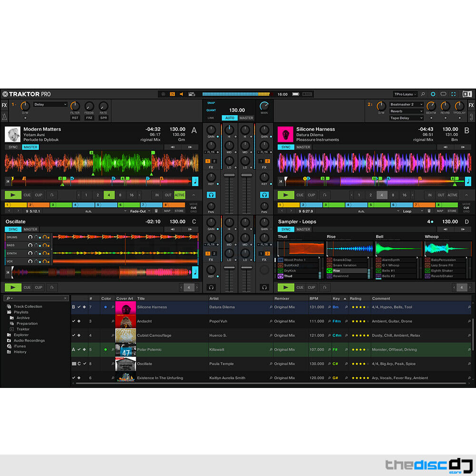Switch master clock to AUTO
This screenshot has height=476, width=476.
(229, 118)
